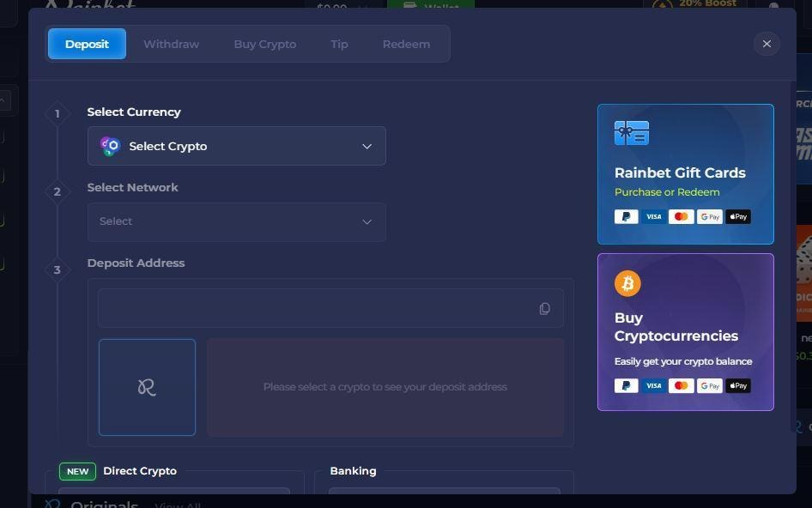
Task: Open the Redeem tab
Action: coord(407,44)
